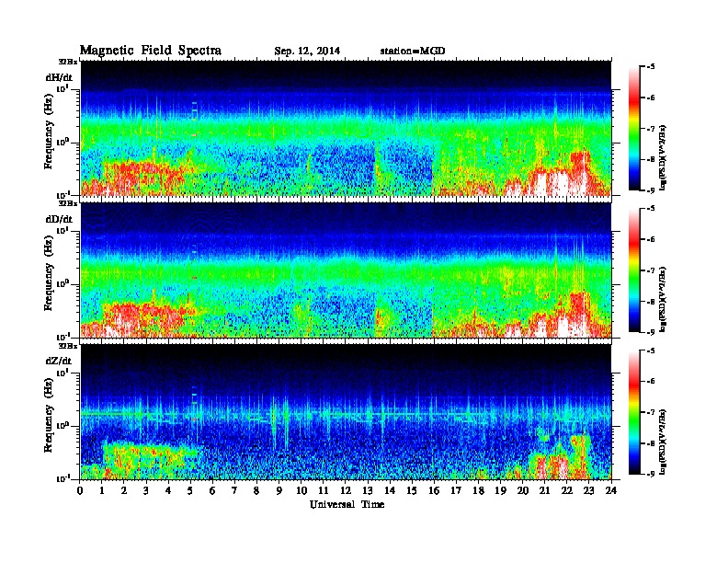Click the "-8" tick on the dZ/dt color bar
The width and height of the screenshot is (728, 563).
651,443
